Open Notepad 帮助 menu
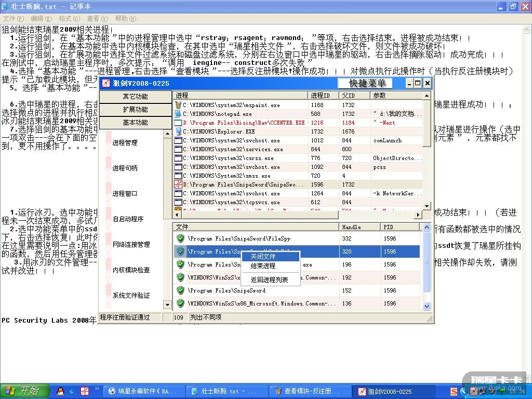This screenshot has height=399, width=532. [125, 19]
